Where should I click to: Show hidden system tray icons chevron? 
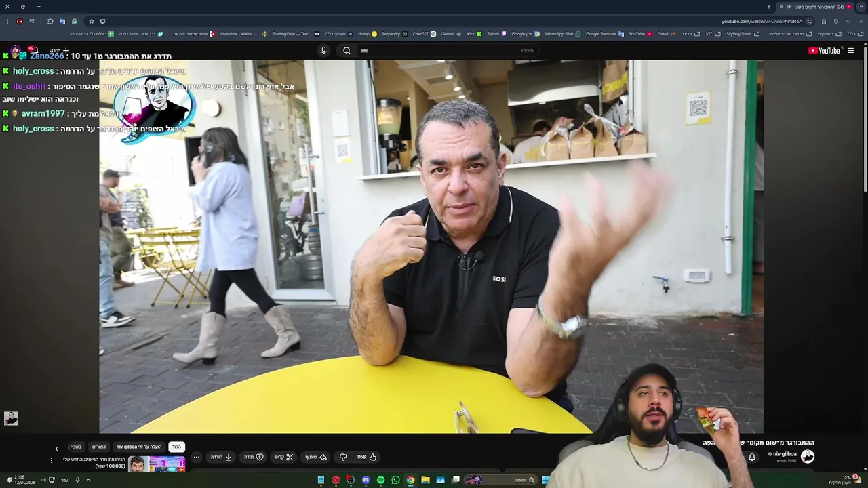click(x=88, y=480)
